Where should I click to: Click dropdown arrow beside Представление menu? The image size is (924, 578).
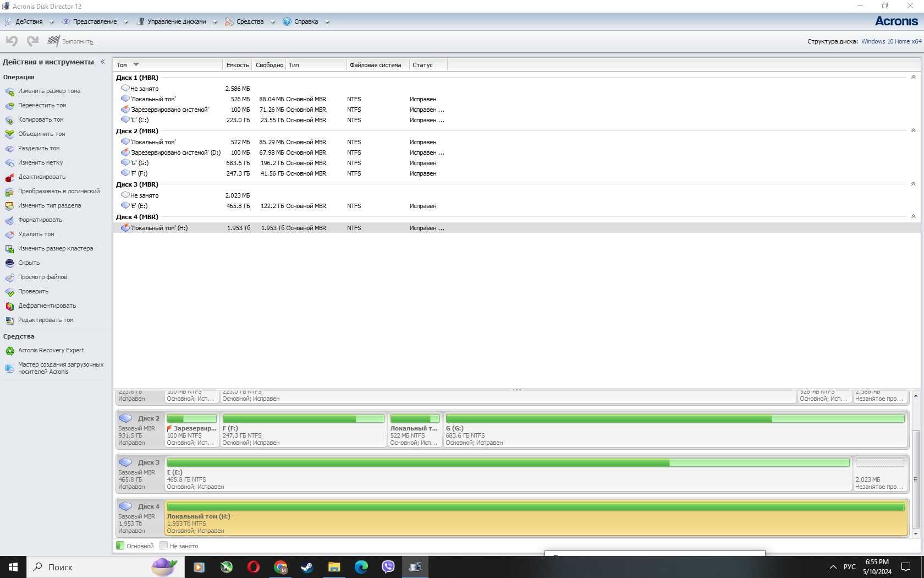(126, 22)
